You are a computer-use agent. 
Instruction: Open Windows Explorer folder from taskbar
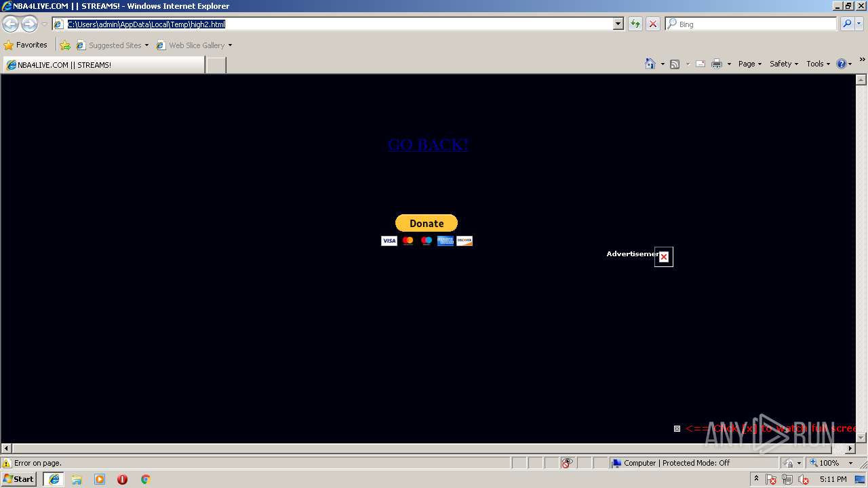pyautogui.click(x=77, y=479)
